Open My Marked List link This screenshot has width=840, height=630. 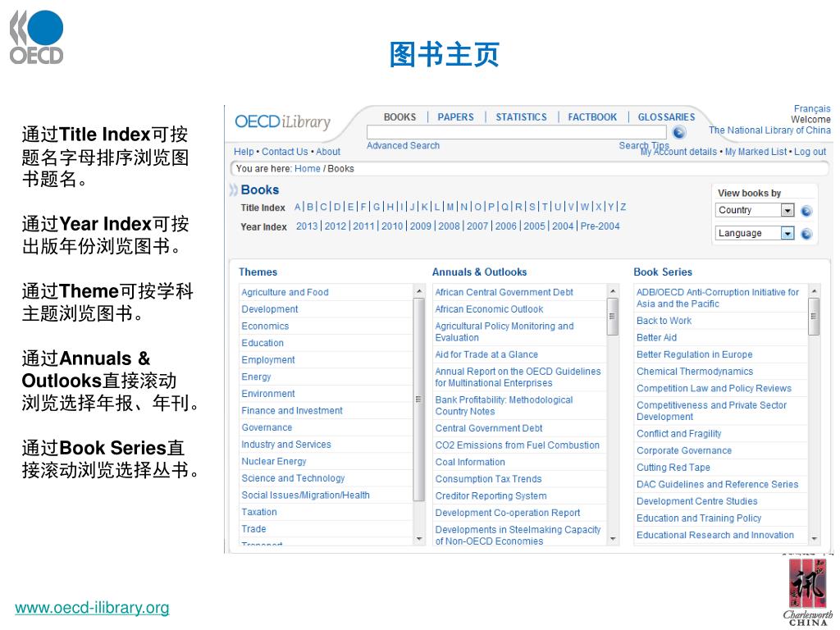point(756,152)
